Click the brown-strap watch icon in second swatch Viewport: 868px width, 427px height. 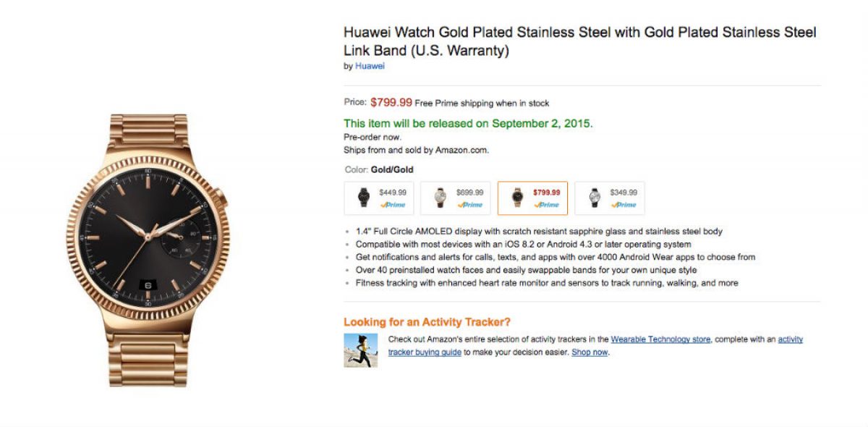[440, 198]
